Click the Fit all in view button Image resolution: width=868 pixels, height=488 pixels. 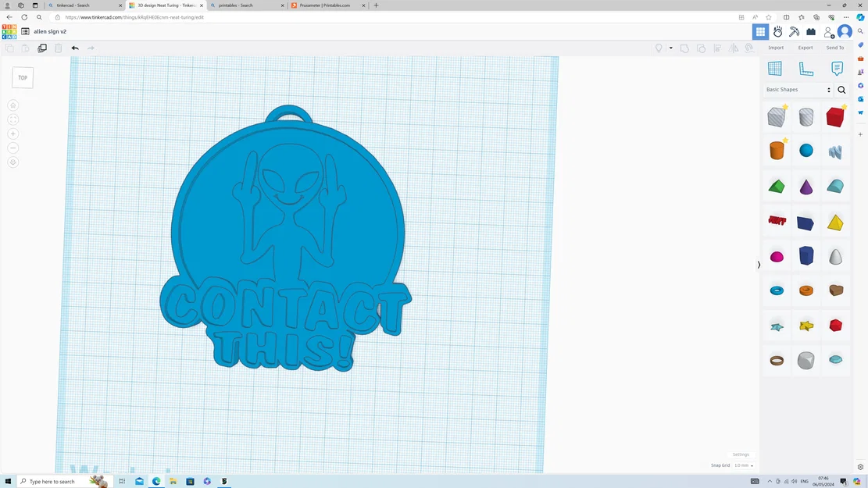coord(13,119)
